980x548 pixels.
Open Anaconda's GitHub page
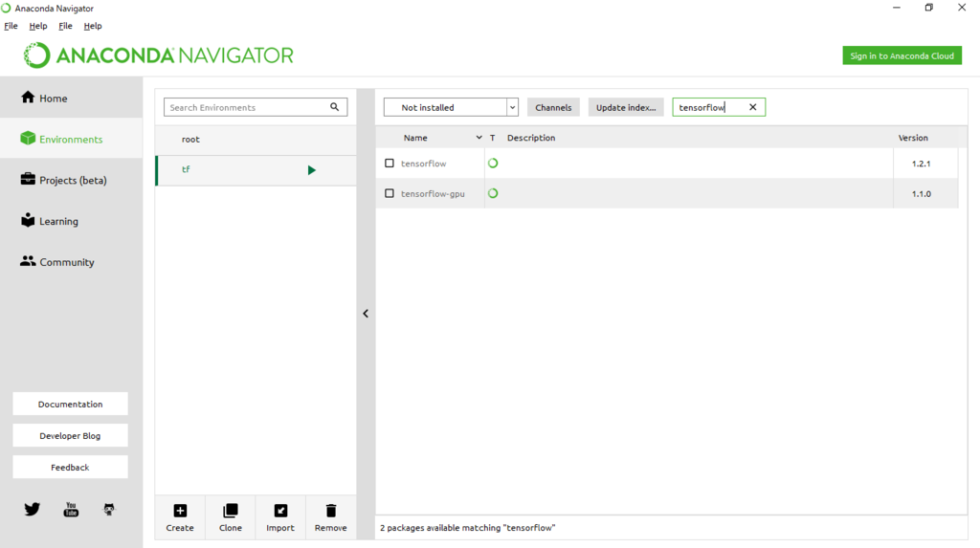[109, 509]
